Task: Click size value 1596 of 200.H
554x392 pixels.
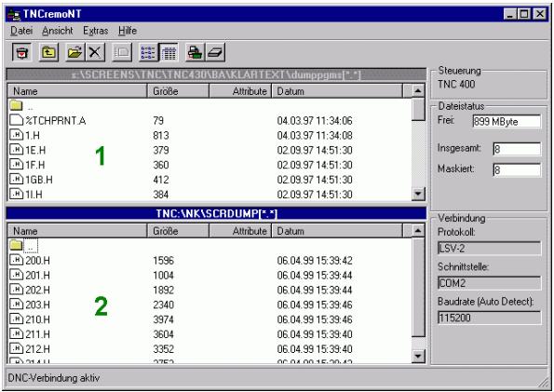Action: pyautogui.click(x=163, y=261)
